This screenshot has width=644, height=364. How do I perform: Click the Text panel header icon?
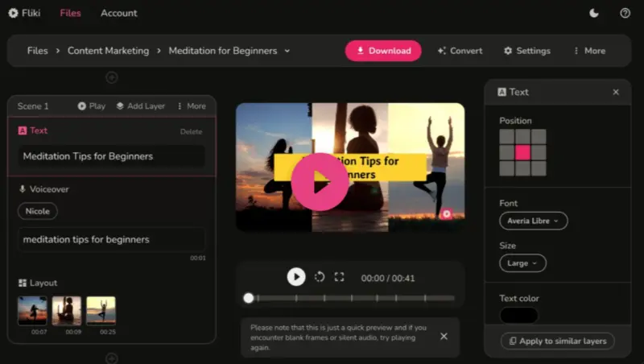pyautogui.click(x=502, y=92)
